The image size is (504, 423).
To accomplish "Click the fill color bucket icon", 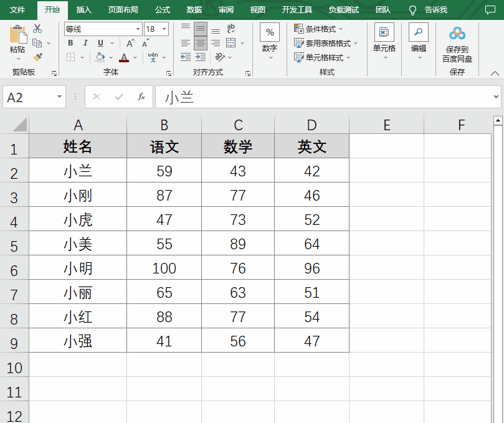I will [100, 57].
